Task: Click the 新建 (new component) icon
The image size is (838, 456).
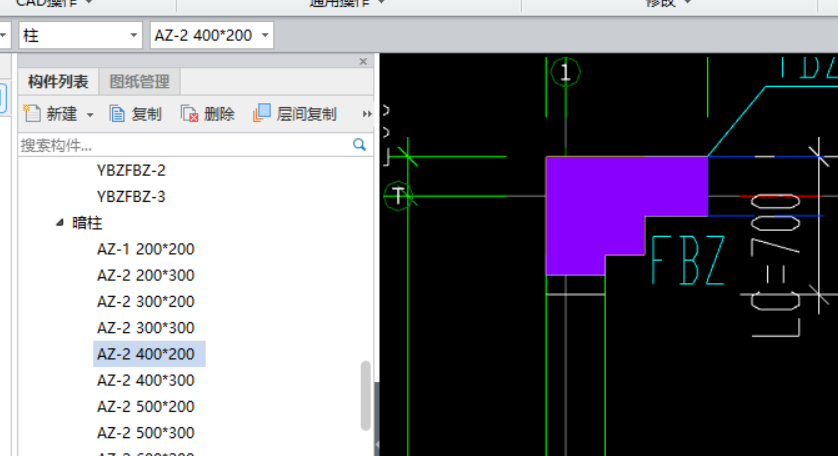Action: click(32, 113)
